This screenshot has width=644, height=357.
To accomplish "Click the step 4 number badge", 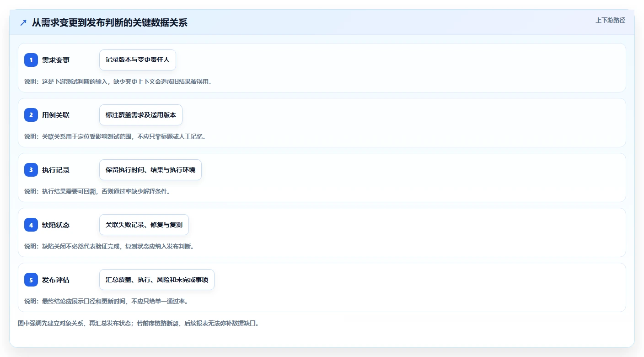I will (31, 225).
